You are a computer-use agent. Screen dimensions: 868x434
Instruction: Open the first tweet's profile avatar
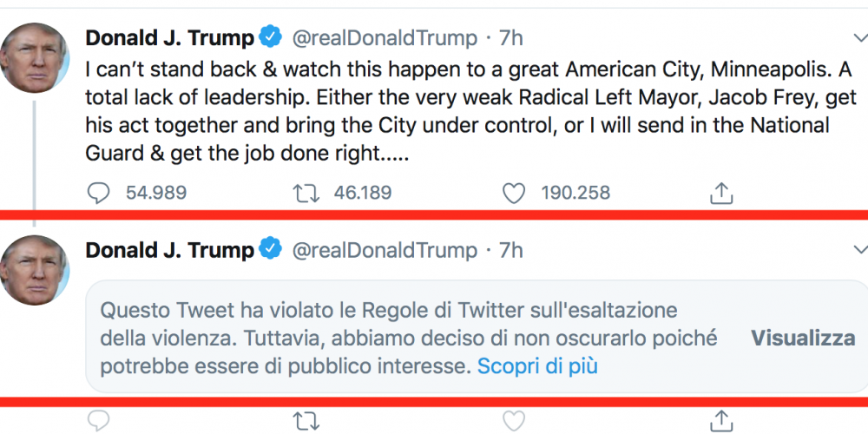35,57
